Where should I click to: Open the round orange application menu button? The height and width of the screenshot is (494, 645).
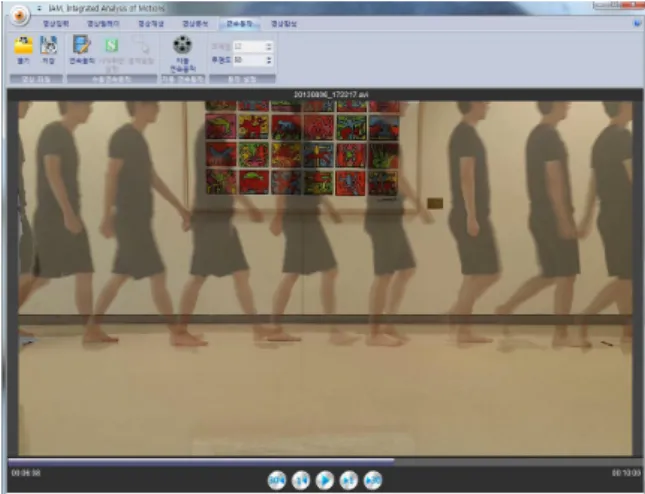tap(19, 15)
